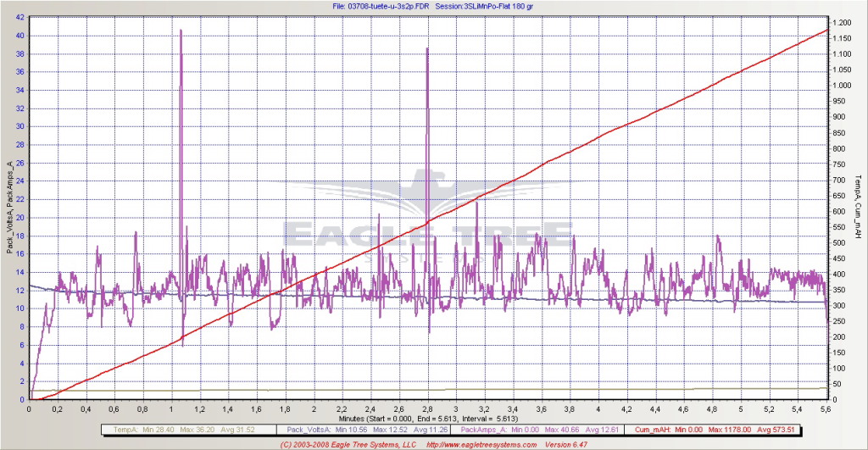
Task: Click the 42 tick on the left axis
Action: coord(20,17)
